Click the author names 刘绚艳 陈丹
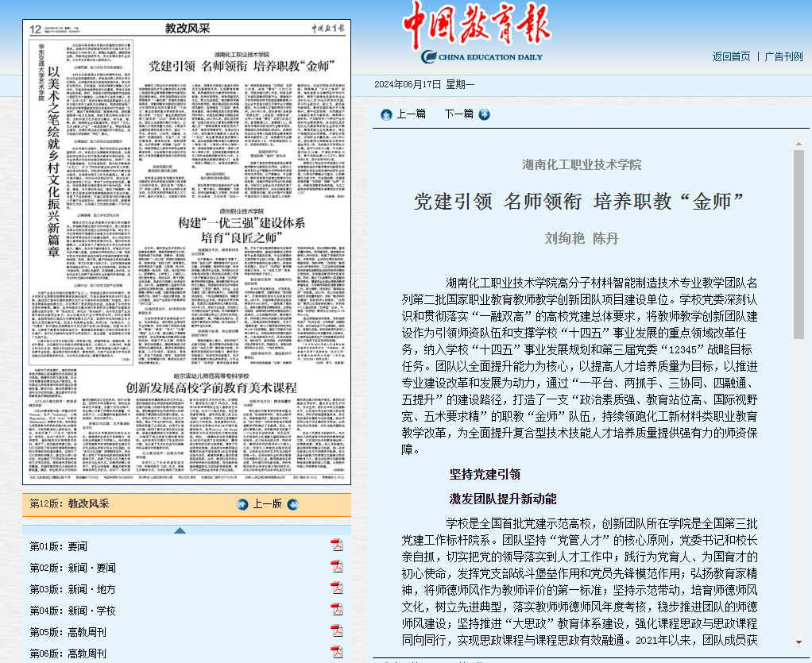Viewport: 812px width, 663px height. tap(582, 238)
